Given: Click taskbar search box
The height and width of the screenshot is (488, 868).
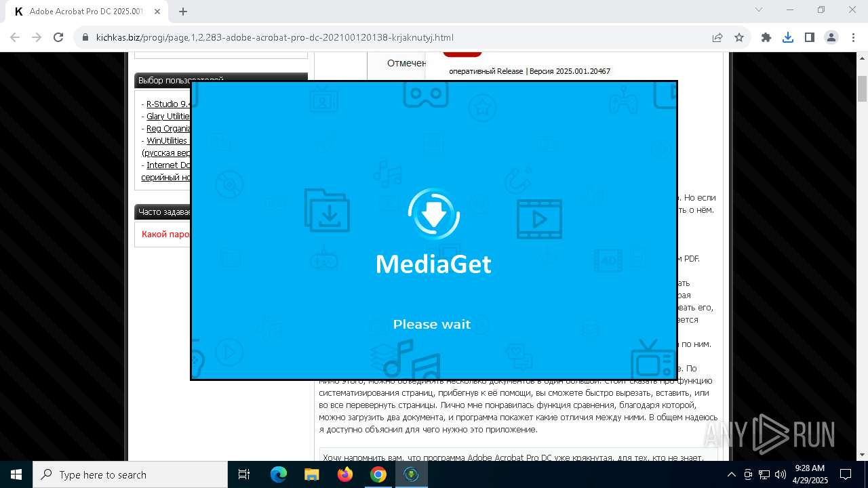Looking at the screenshot, I should point(130,474).
